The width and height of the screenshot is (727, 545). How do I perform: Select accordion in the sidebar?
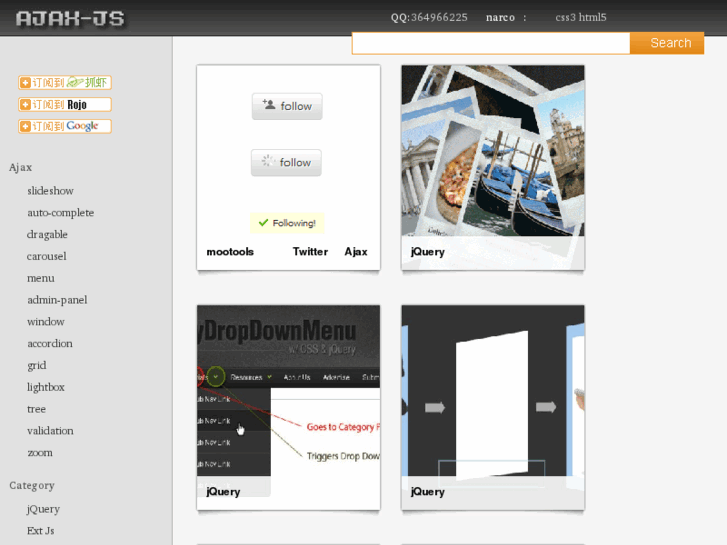point(50,343)
